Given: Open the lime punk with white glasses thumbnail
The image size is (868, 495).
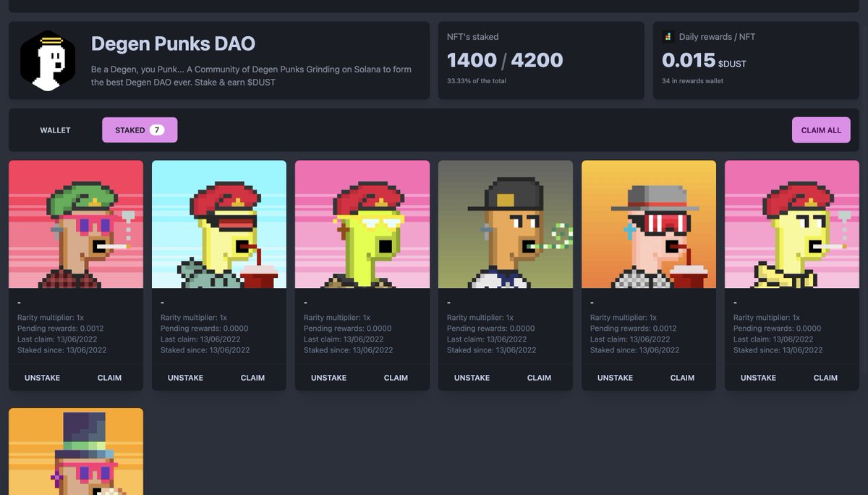Looking at the screenshot, I should [x=362, y=224].
